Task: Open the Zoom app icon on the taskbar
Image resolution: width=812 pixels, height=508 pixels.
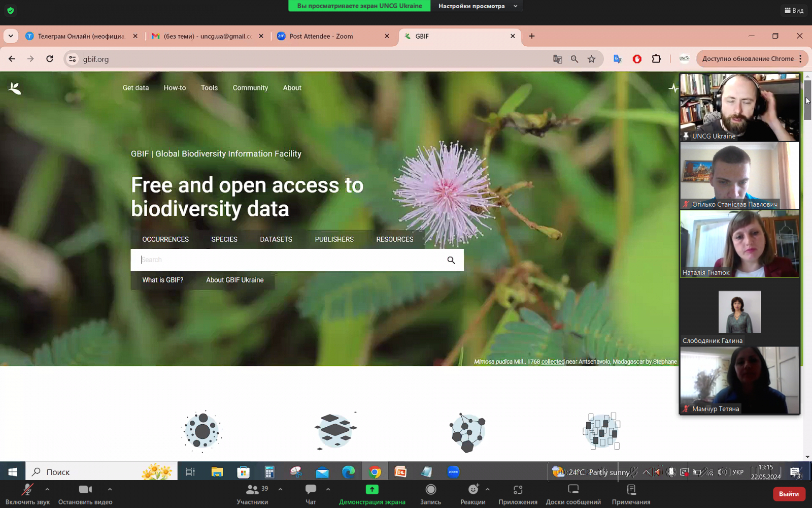Action: 453,472
